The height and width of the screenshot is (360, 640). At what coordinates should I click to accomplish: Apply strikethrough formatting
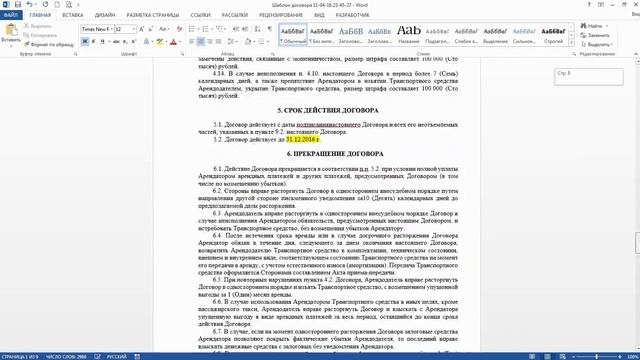click(116, 42)
